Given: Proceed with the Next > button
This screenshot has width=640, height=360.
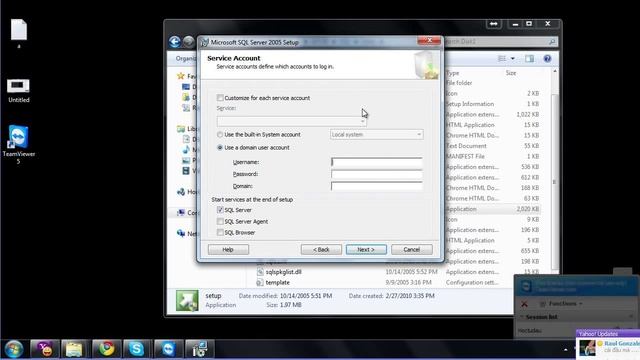Looking at the screenshot, I should click(x=366, y=249).
